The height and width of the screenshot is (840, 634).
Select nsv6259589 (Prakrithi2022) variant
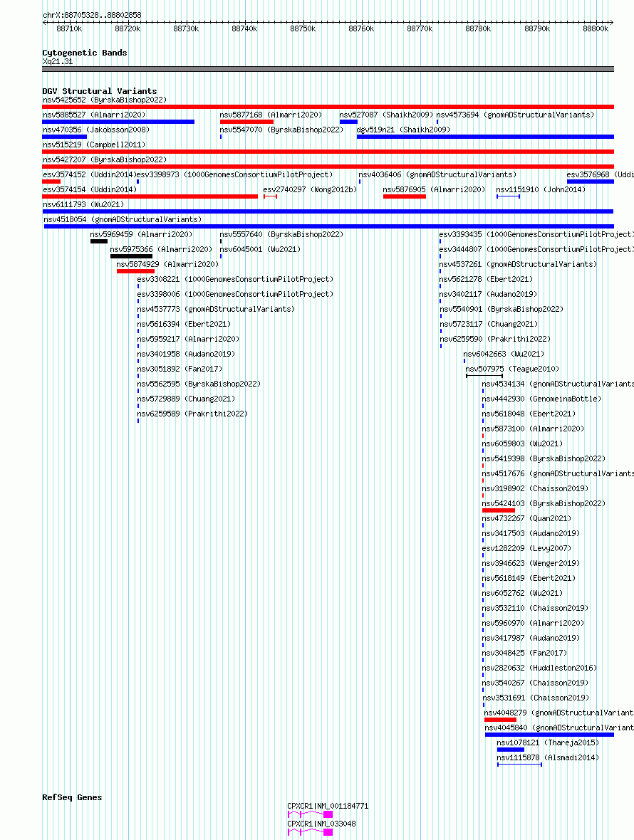point(192,414)
